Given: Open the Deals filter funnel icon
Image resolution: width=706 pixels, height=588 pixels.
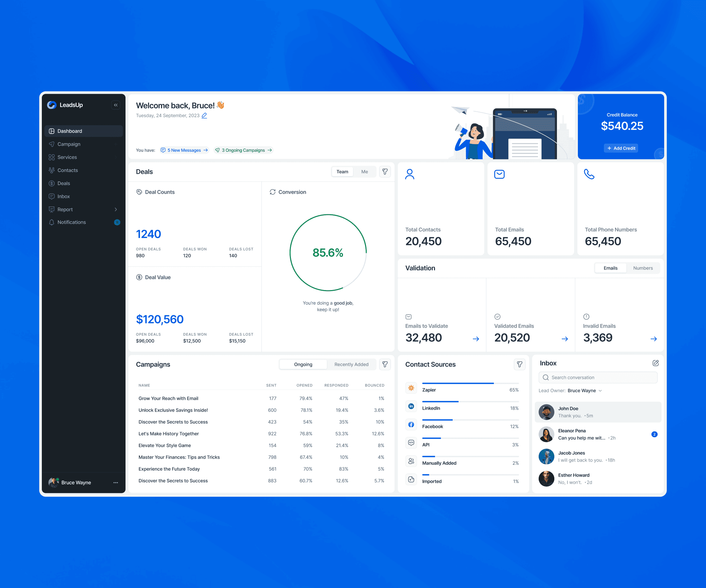Looking at the screenshot, I should [x=385, y=172].
